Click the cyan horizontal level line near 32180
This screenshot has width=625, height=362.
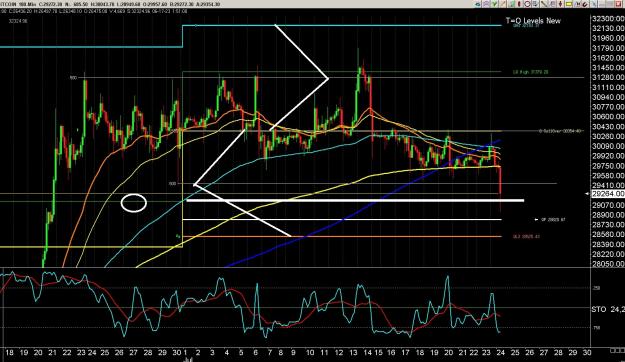(342, 26)
